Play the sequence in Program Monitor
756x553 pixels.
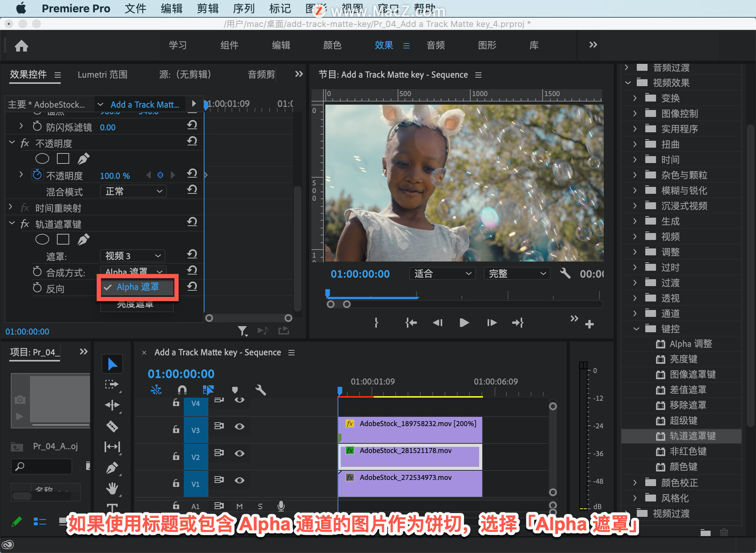pyautogui.click(x=464, y=323)
